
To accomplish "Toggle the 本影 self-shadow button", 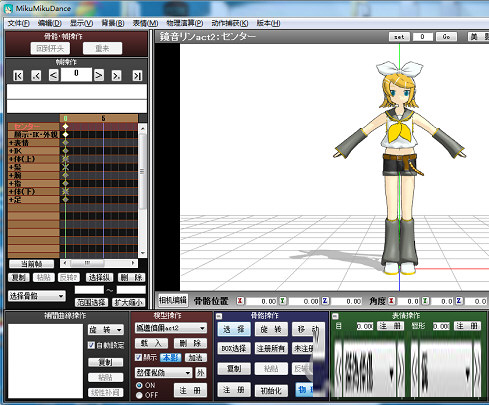I will 171,358.
